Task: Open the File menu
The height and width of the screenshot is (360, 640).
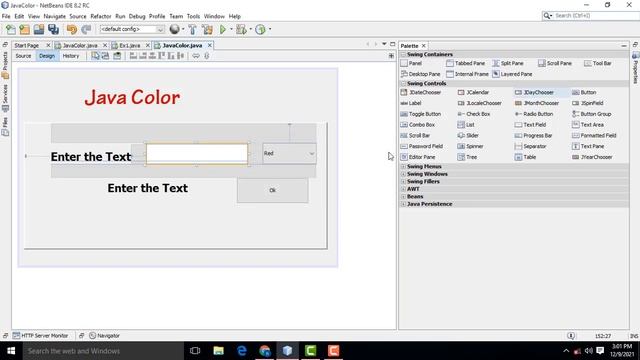Action: [x=6, y=16]
